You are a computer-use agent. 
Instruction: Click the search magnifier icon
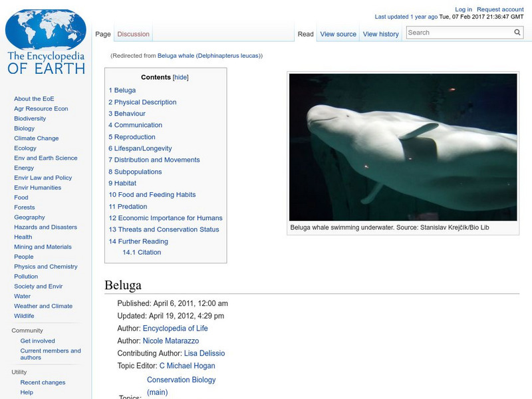pos(517,33)
